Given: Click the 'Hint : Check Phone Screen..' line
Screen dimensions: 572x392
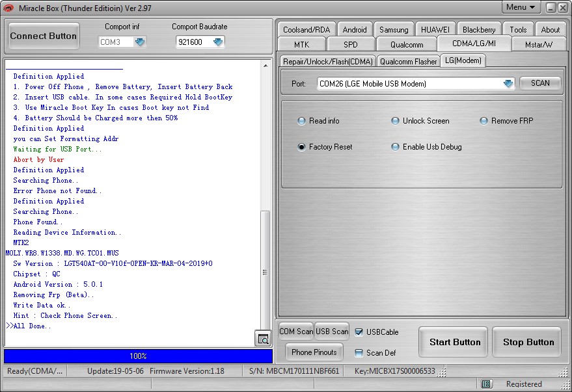Looking at the screenshot, I should pyautogui.click(x=65, y=315).
